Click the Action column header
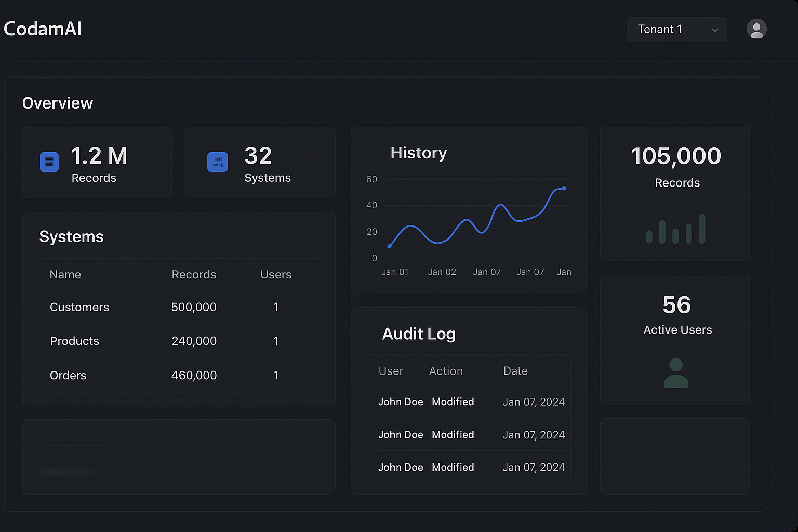Screen dimensions: 798x532 pyautogui.click(x=446, y=371)
